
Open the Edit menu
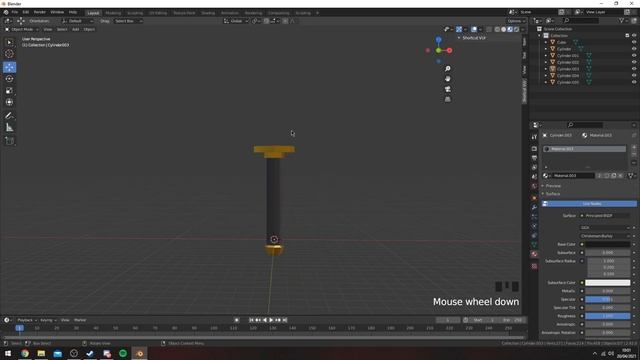[x=26, y=12]
